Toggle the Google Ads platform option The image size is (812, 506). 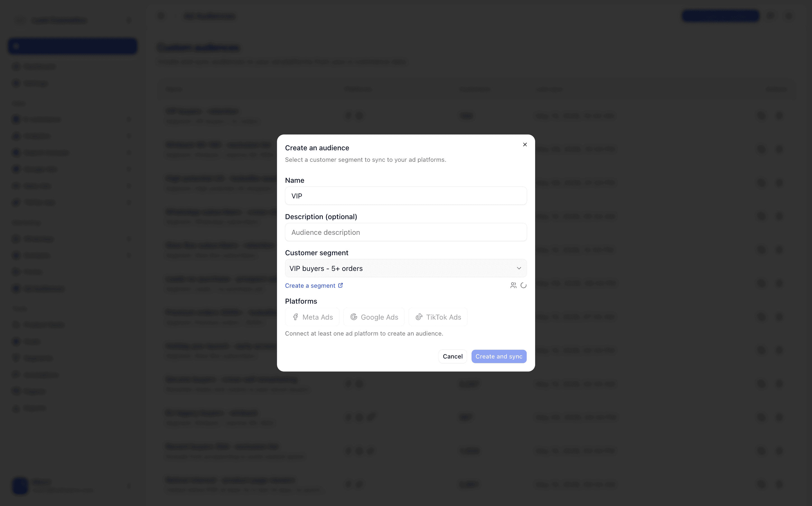(374, 317)
